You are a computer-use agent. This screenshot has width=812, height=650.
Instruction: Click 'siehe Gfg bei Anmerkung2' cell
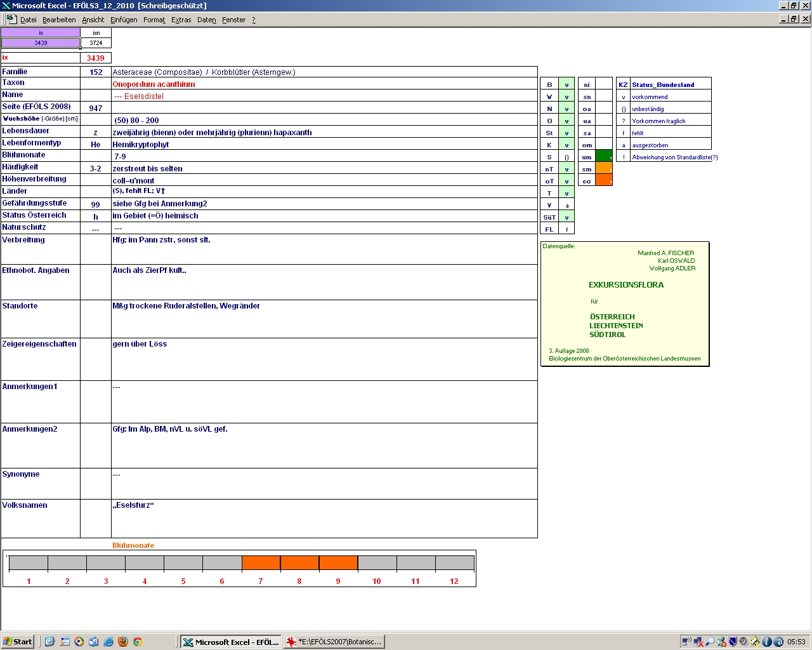[x=324, y=204]
